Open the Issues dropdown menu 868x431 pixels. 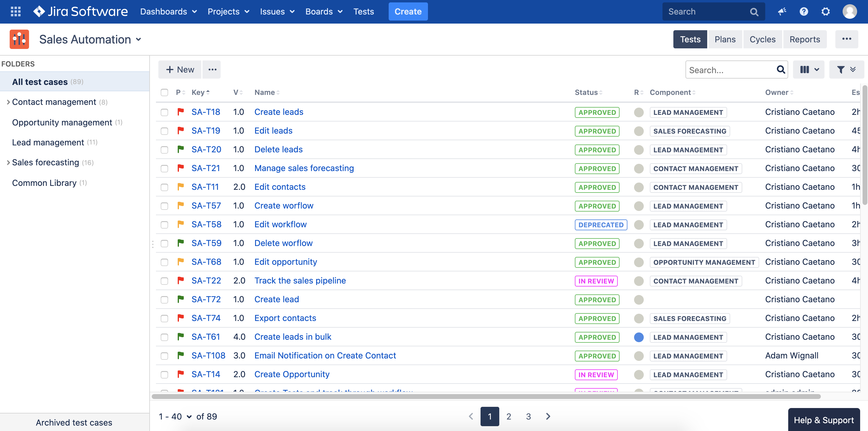tap(277, 11)
